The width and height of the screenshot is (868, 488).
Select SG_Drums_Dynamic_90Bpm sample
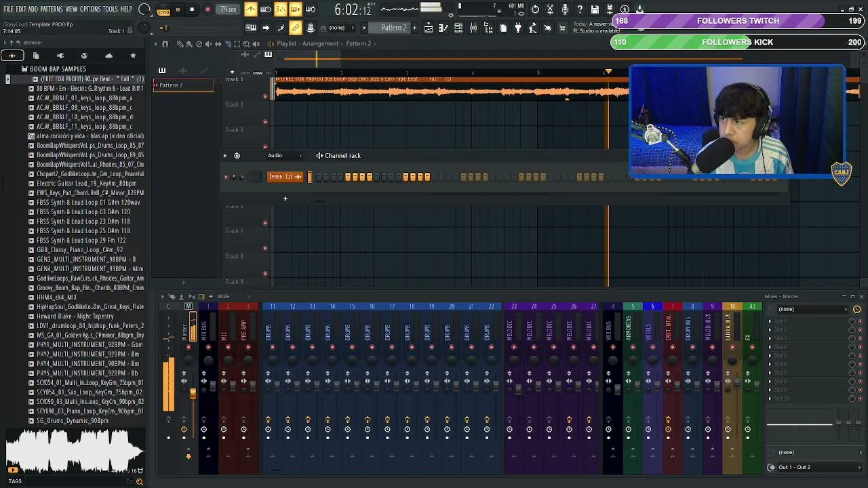click(72, 420)
